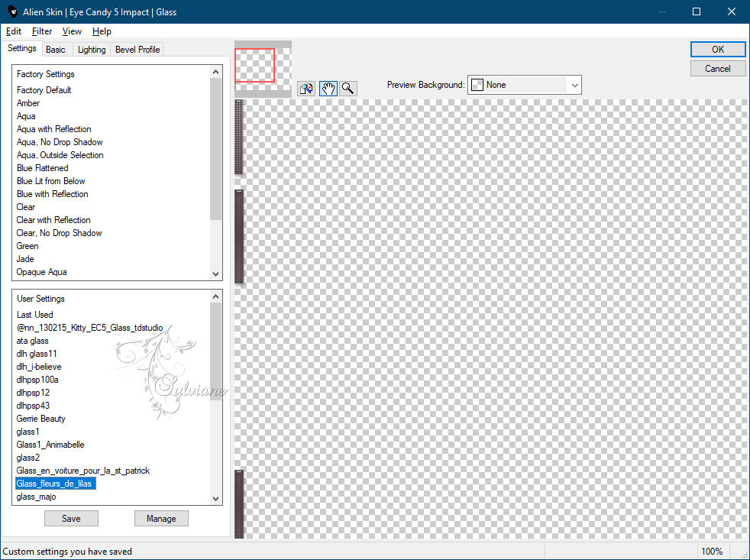750x560 pixels.
Task: Select the Opaque Aqua preset
Action: [x=41, y=271]
